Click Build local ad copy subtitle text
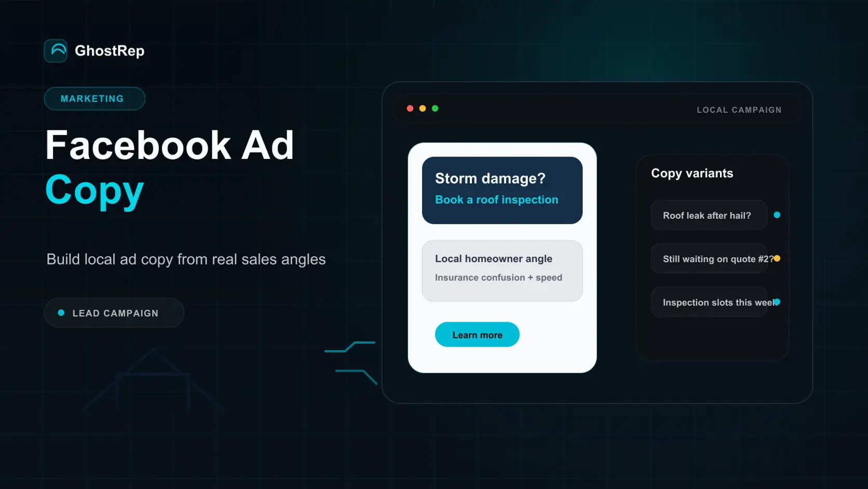Image resolution: width=868 pixels, height=489 pixels. pos(186,259)
